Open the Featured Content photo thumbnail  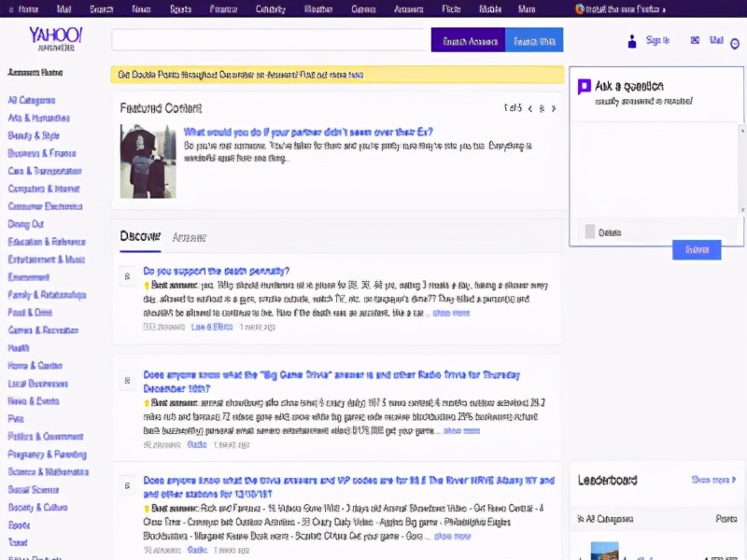[148, 161]
